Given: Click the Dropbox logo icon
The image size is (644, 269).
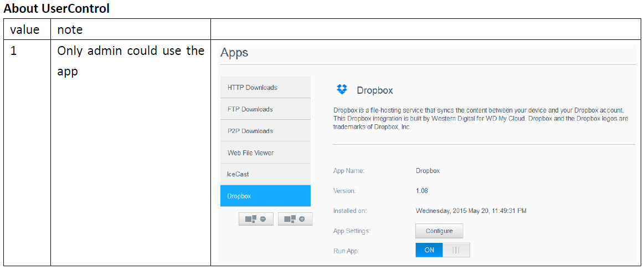Looking at the screenshot, I should (x=342, y=89).
